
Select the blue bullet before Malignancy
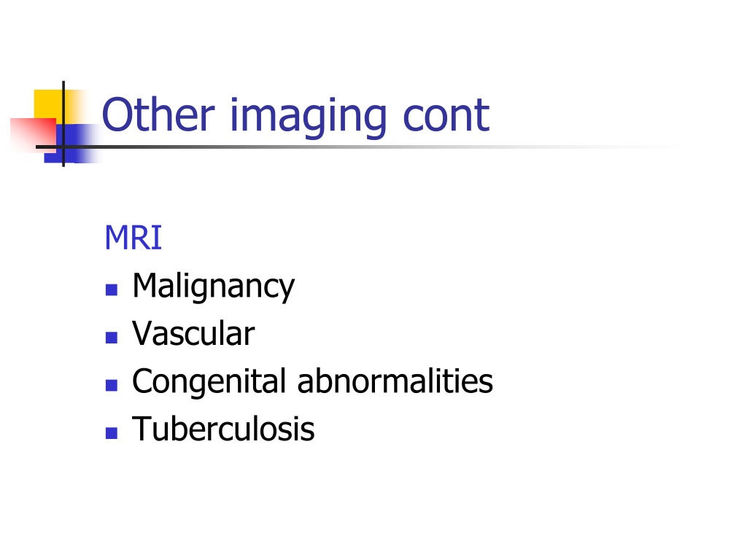[112, 289]
